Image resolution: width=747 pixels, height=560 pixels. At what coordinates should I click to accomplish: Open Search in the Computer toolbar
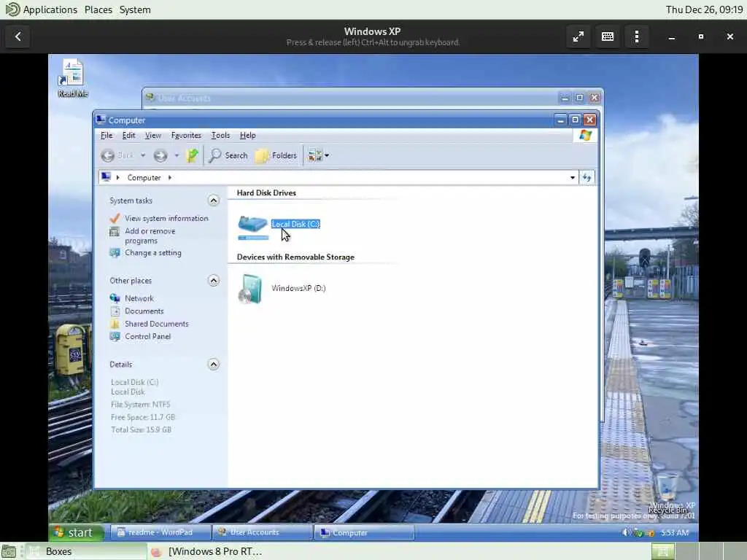coord(228,155)
